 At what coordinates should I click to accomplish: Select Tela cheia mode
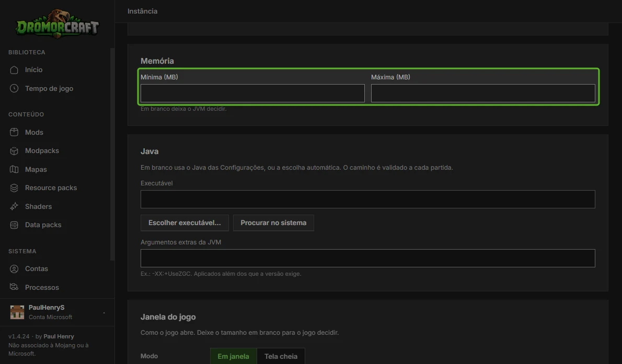tap(281, 356)
